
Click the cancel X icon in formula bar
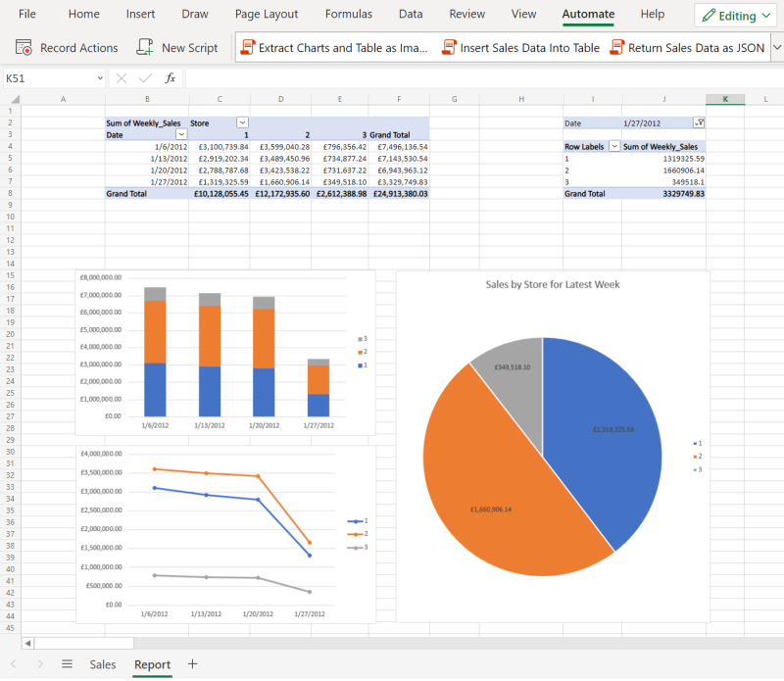121,78
